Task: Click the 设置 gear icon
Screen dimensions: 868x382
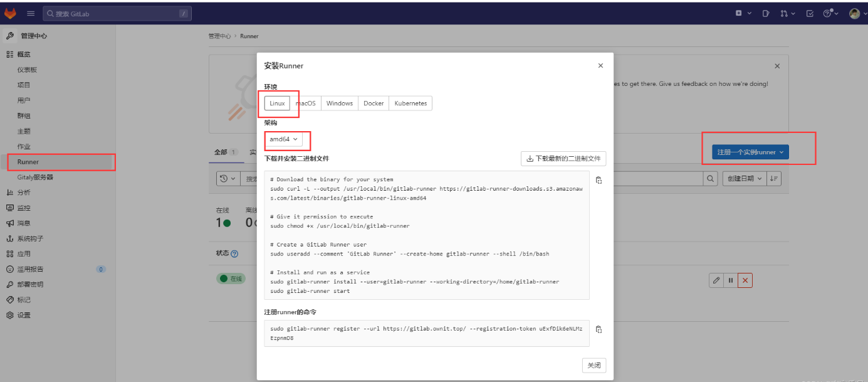Action: click(10, 315)
